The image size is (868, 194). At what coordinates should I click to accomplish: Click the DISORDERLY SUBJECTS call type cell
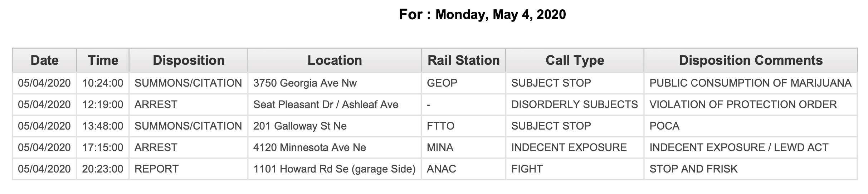(x=575, y=105)
